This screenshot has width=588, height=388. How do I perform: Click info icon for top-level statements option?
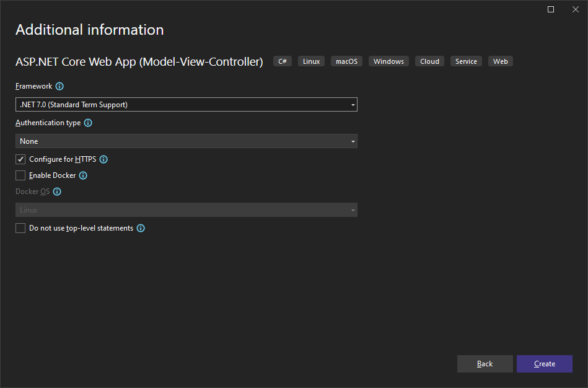[141, 228]
